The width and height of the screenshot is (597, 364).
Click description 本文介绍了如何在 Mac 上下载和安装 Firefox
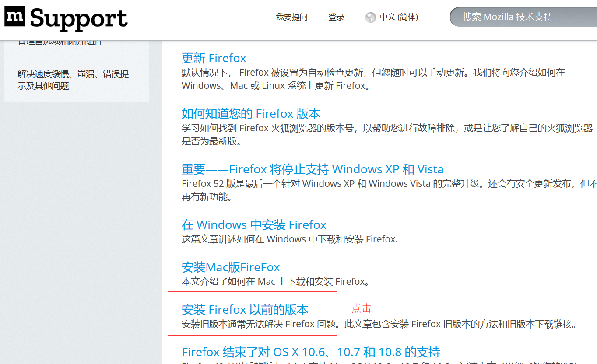(x=276, y=281)
